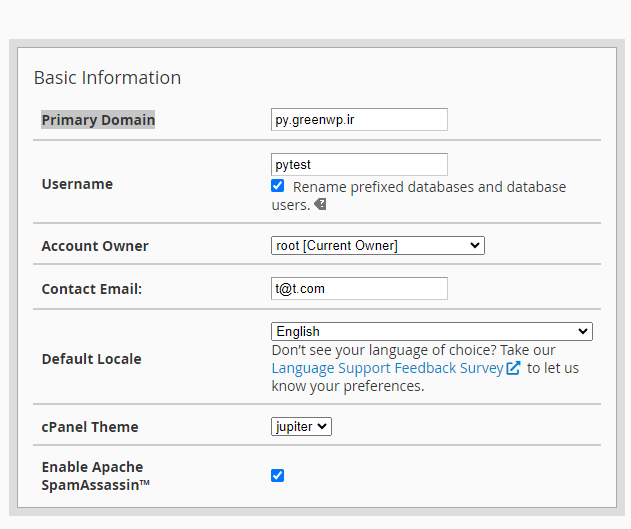Click the external link icon beside Feedback Survey
Image resolution: width=631 pixels, height=529 pixels.
coord(513,368)
